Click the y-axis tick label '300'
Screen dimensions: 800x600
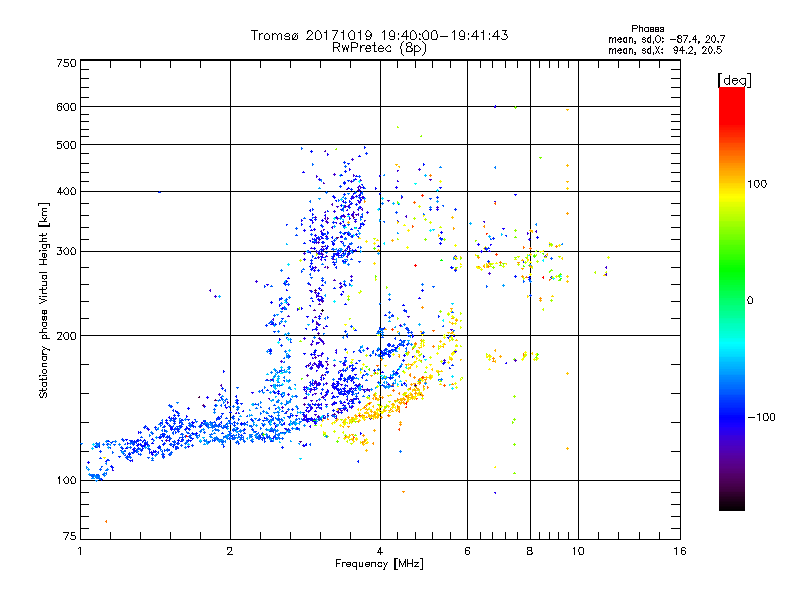pyautogui.click(x=66, y=252)
